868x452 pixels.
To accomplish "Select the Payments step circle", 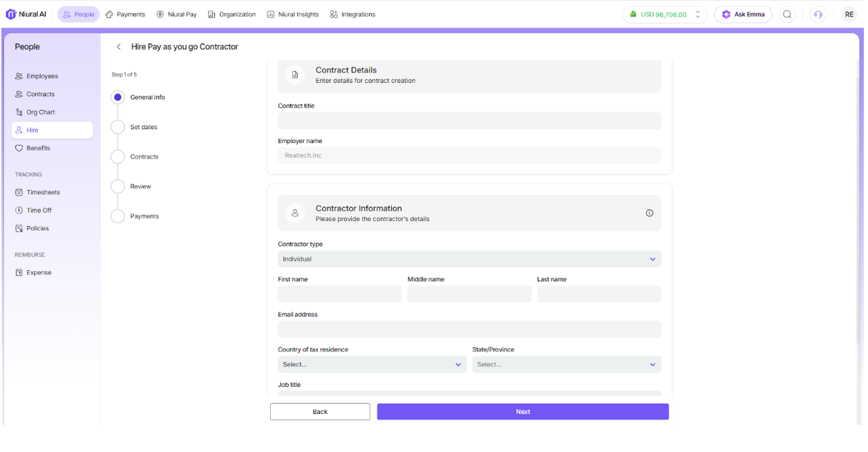I will 117,216.
